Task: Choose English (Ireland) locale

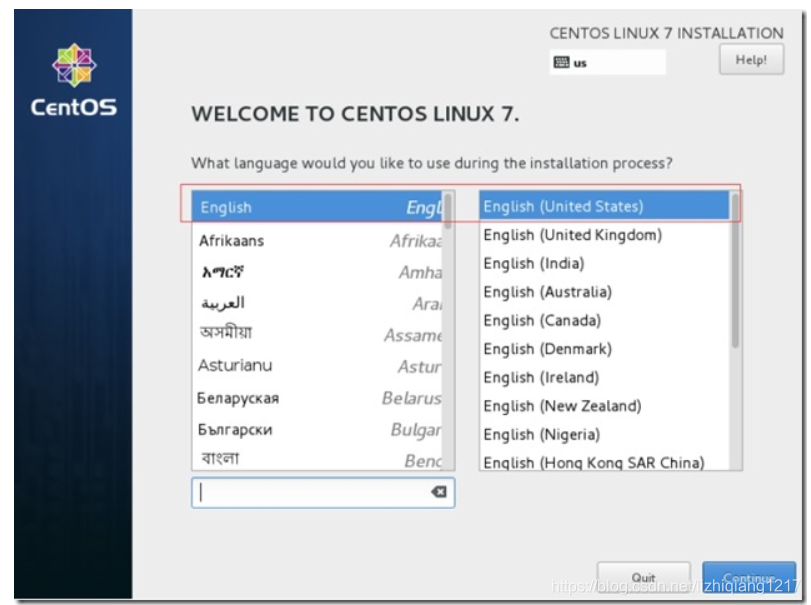Action: coord(604,377)
